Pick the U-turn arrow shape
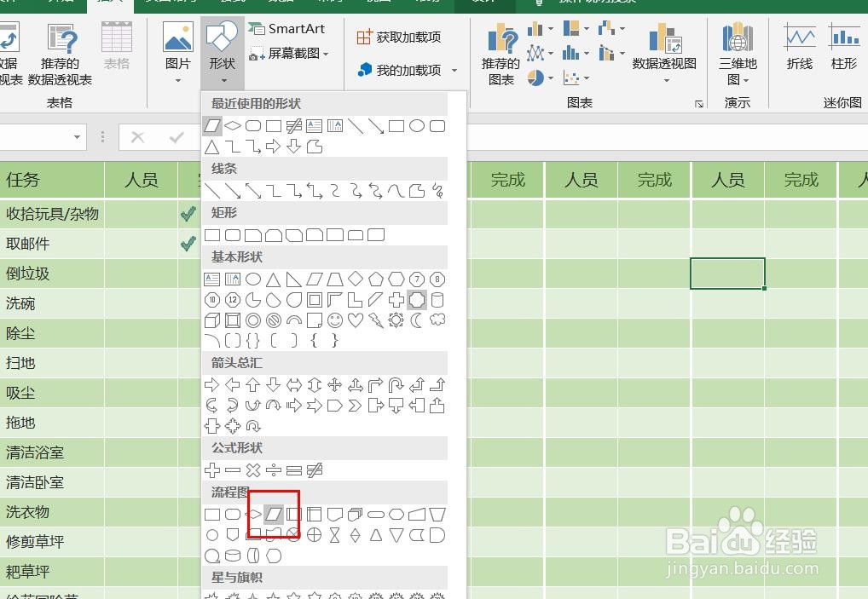868x599 pixels. (396, 385)
